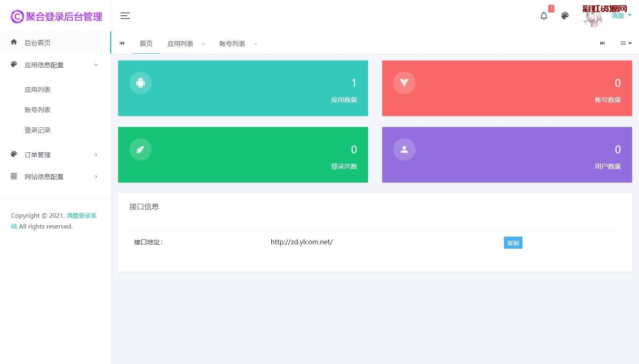Open the theme palette icon in header

(x=565, y=16)
